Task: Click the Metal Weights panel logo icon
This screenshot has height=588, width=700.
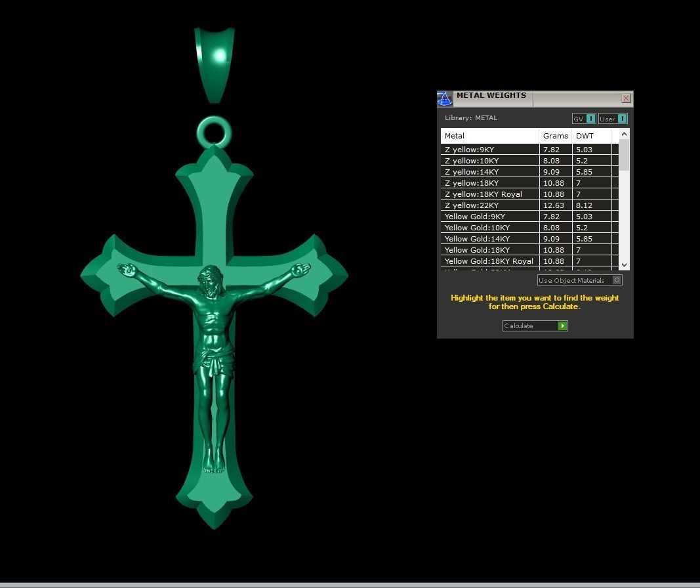Action: click(x=445, y=98)
